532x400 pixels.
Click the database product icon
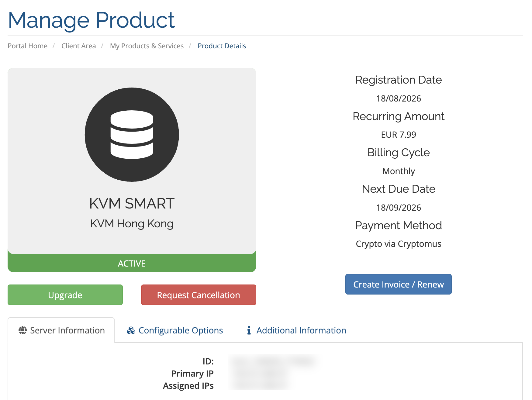coord(132,135)
